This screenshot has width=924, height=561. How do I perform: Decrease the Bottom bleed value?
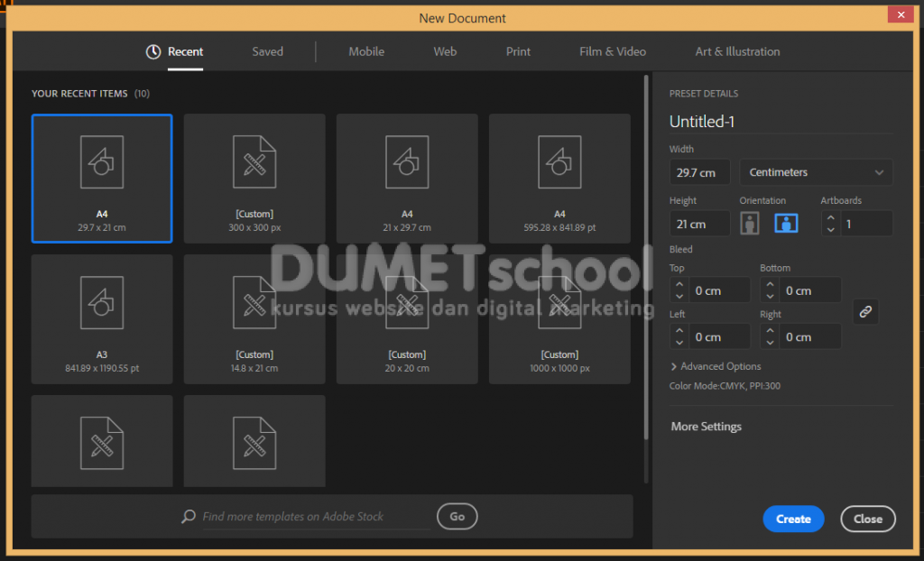[x=771, y=297]
